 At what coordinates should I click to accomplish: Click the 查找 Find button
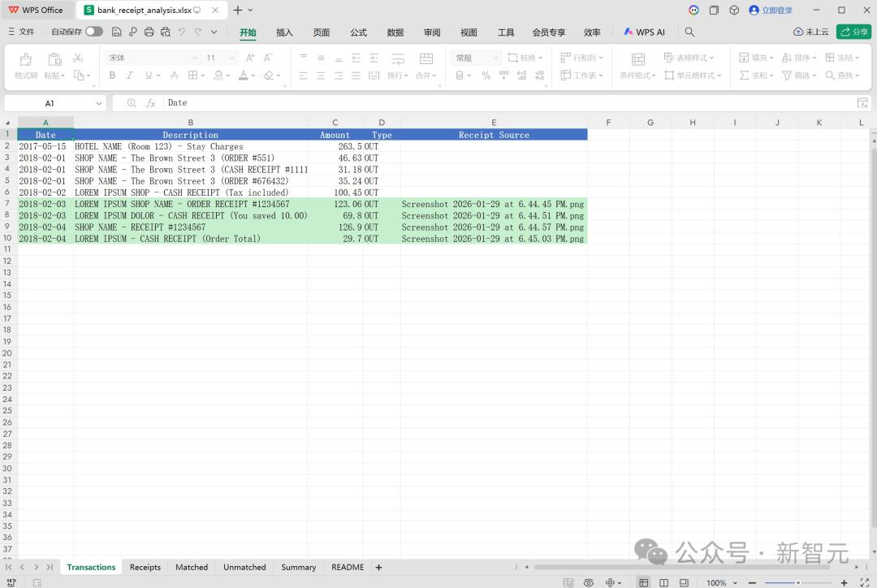[x=842, y=75]
